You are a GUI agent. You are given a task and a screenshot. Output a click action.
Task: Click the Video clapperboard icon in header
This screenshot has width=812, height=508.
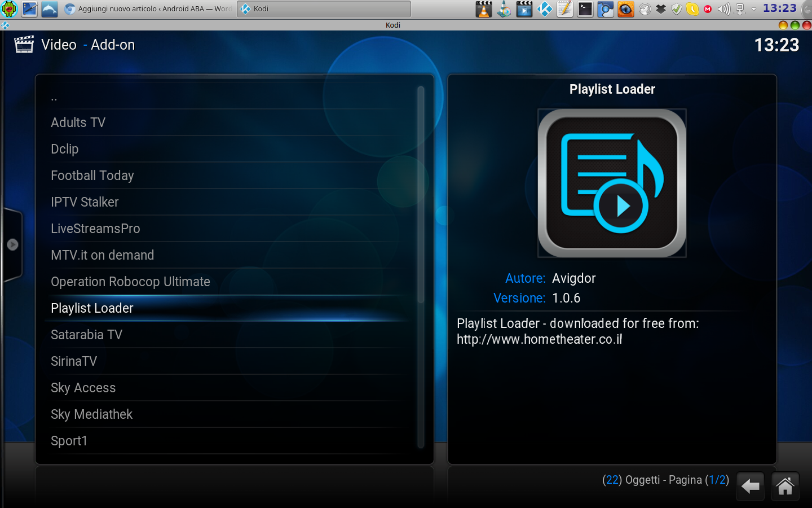tap(24, 45)
